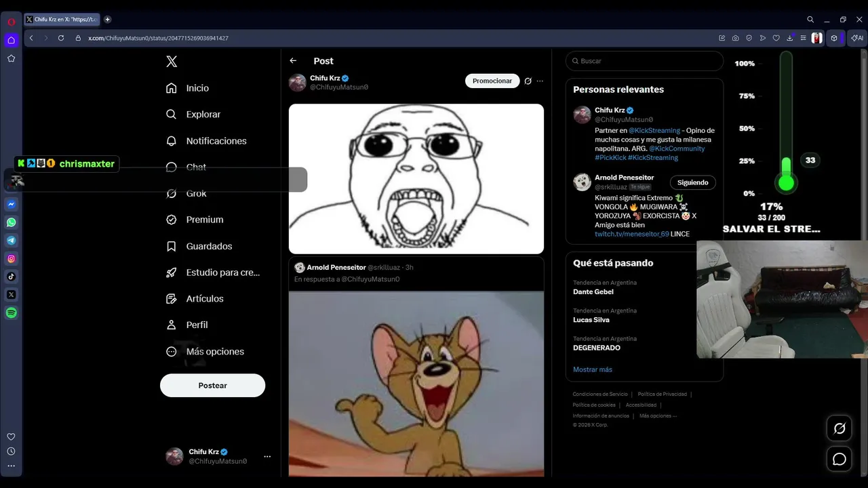The height and width of the screenshot is (488, 868).
Task: Open Spotify in the Opera sidebar
Action: pyautogui.click(x=12, y=313)
